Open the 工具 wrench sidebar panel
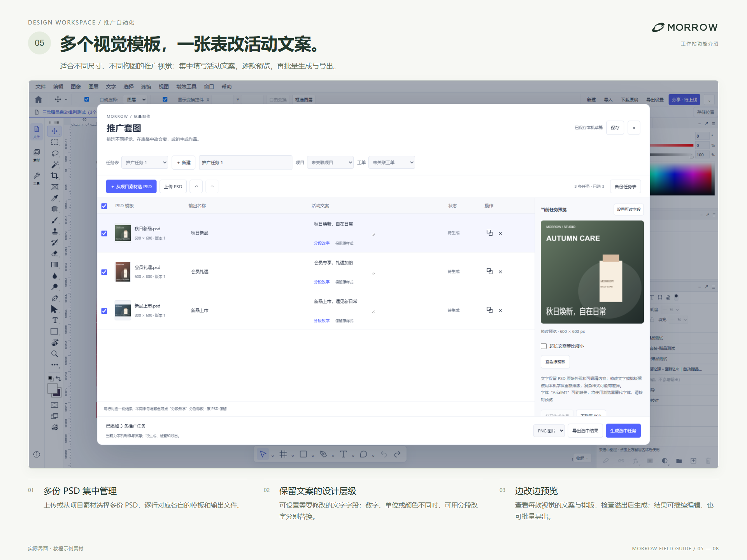Image resolution: width=747 pixels, height=560 pixels. click(37, 178)
